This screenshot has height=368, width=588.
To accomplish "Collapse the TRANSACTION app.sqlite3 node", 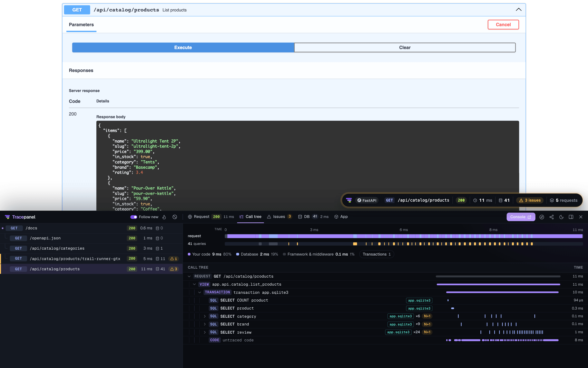I will point(199,292).
